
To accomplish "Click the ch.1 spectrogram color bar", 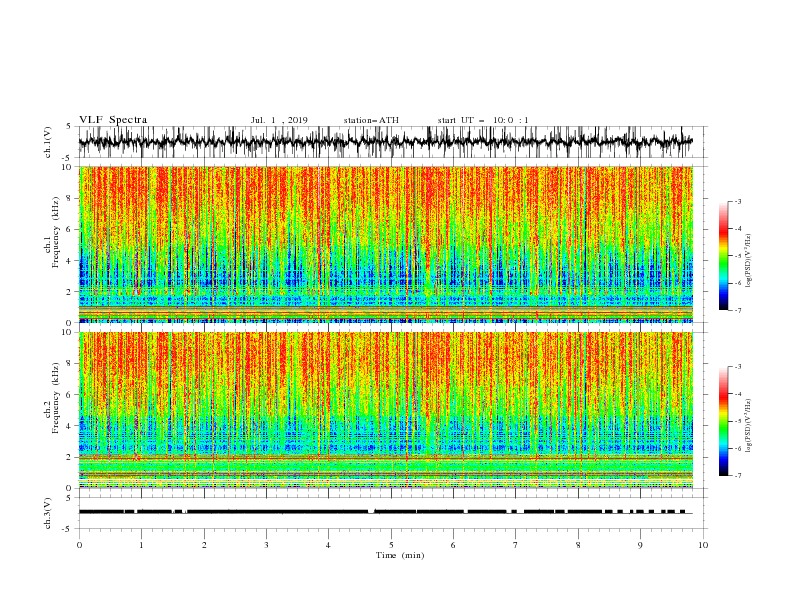I will [x=723, y=256].
